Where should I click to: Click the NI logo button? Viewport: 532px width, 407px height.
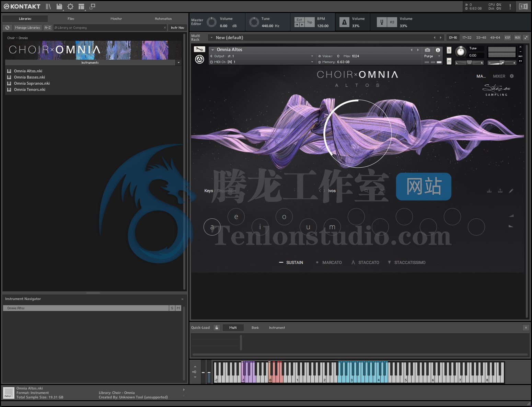523,7
